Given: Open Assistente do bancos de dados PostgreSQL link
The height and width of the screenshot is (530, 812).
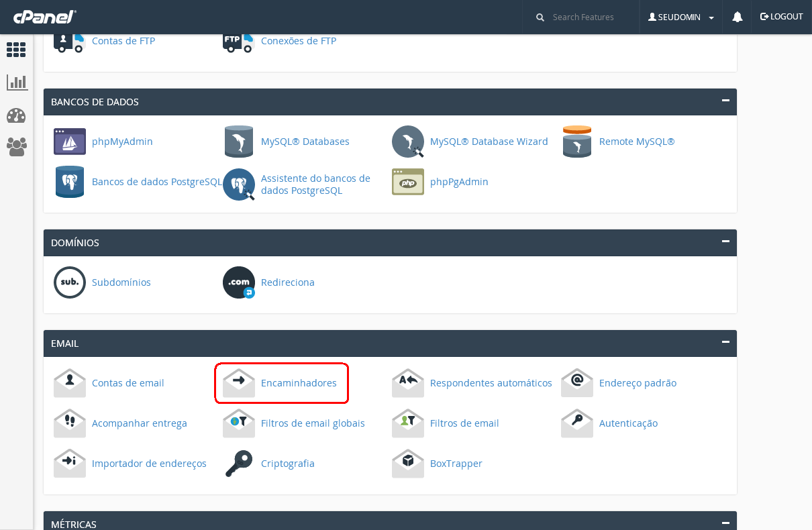Looking at the screenshot, I should [x=315, y=184].
